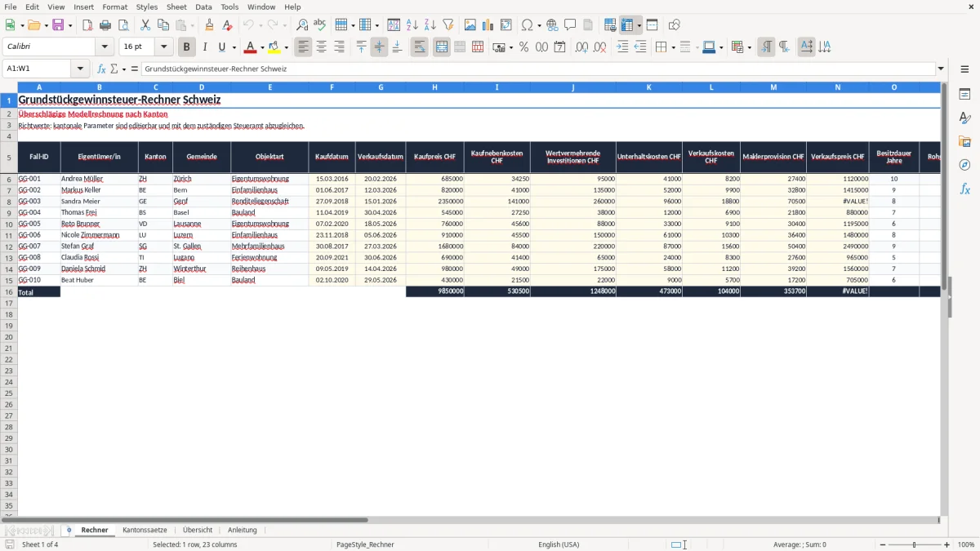Select column N header

click(x=838, y=87)
